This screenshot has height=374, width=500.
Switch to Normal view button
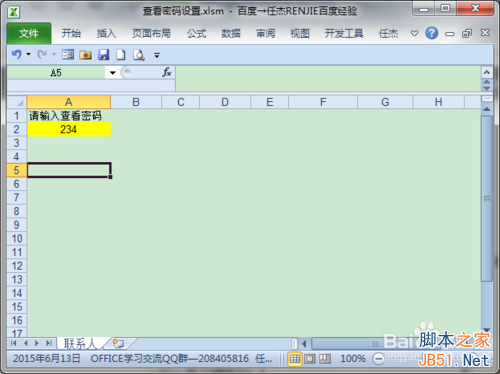(x=295, y=359)
